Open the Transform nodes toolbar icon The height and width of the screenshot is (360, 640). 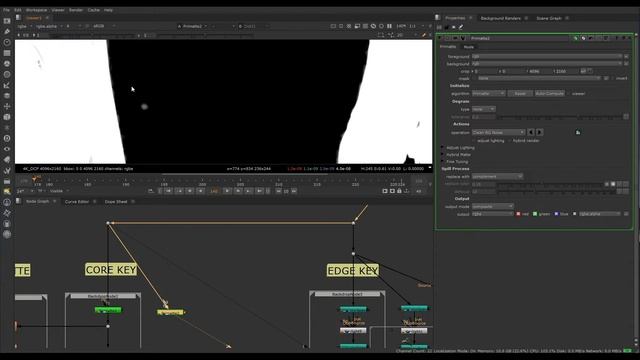7,106
